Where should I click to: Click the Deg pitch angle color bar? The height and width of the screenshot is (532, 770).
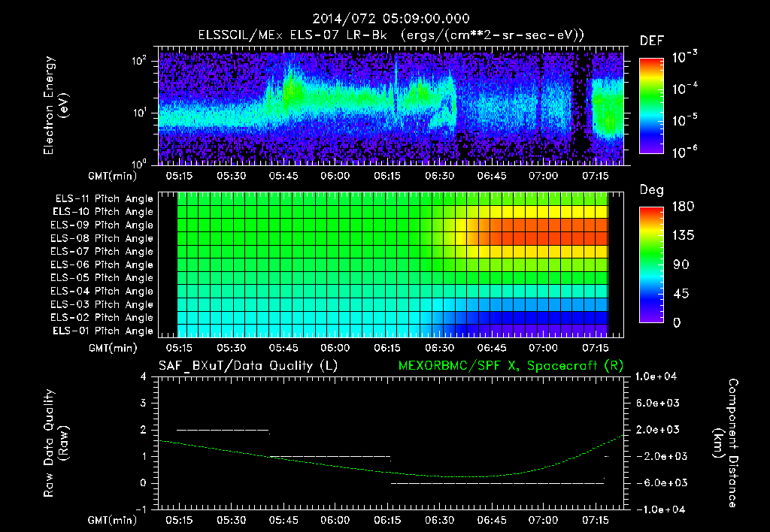(651, 264)
